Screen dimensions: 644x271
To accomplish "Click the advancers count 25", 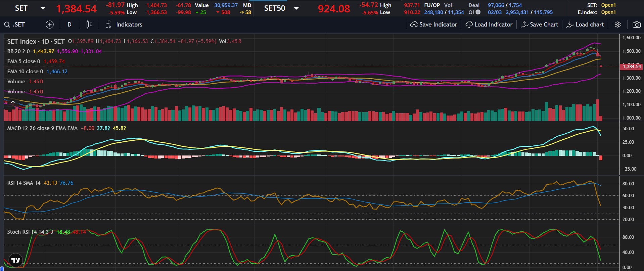I will pos(203,12).
